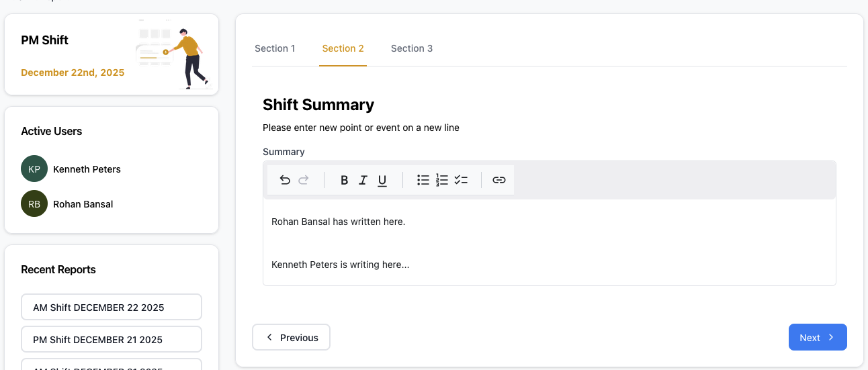Viewport: 868px width, 370px height.
Task: Toggle underline formatting
Action: click(x=382, y=180)
